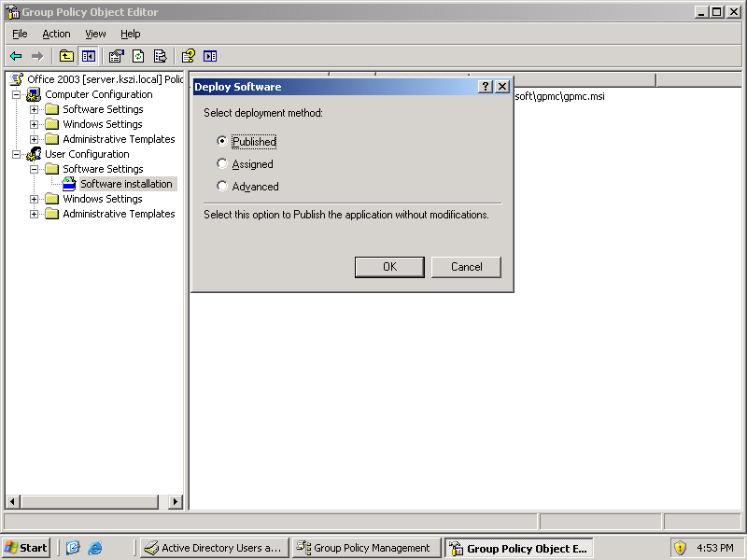Click the 4:53 PM system clock
Viewport: 747px width, 560px height.
[x=714, y=548]
